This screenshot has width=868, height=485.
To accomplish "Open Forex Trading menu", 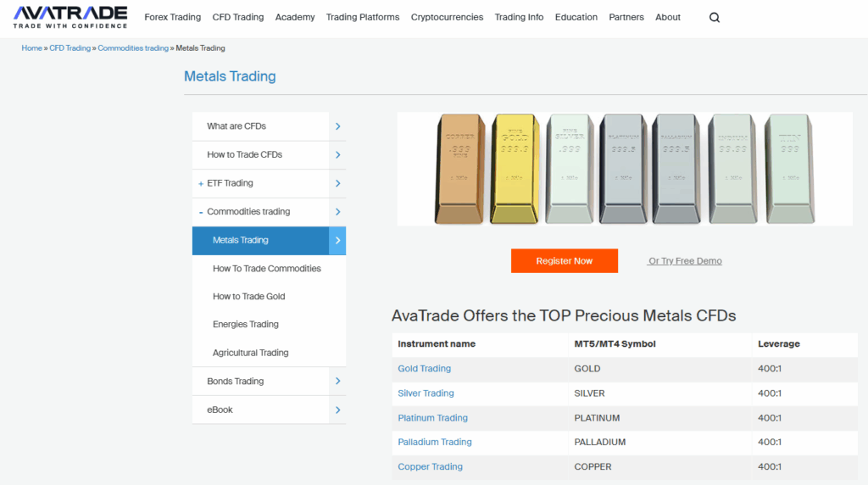I will click(x=173, y=17).
